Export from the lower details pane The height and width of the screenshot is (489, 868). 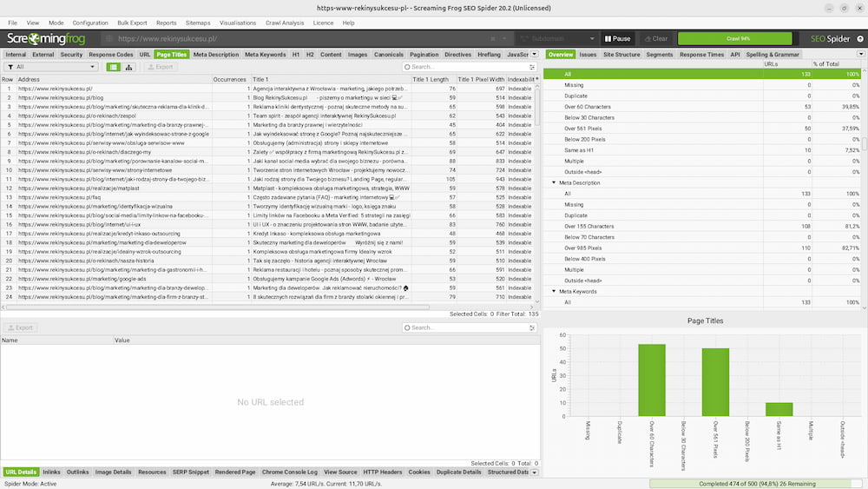click(21, 327)
